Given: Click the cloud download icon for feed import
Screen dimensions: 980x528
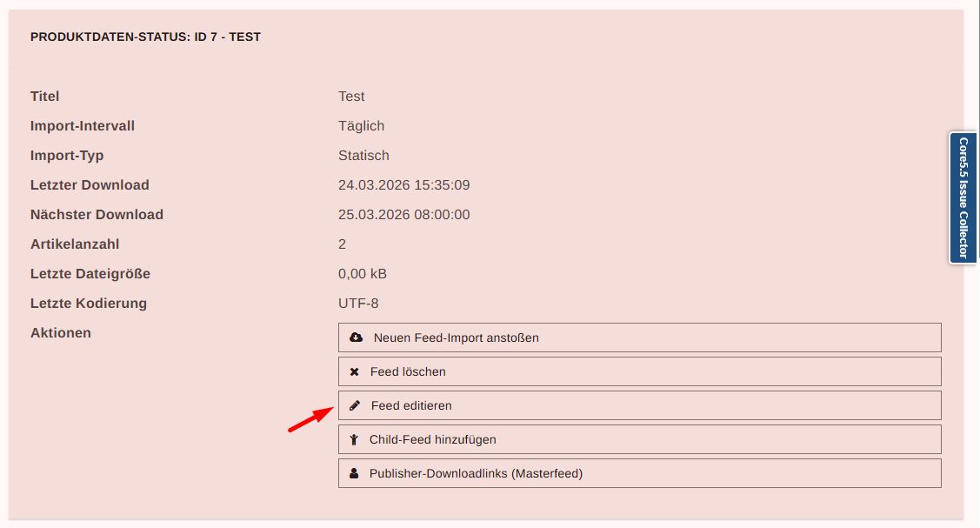Looking at the screenshot, I should click(356, 338).
